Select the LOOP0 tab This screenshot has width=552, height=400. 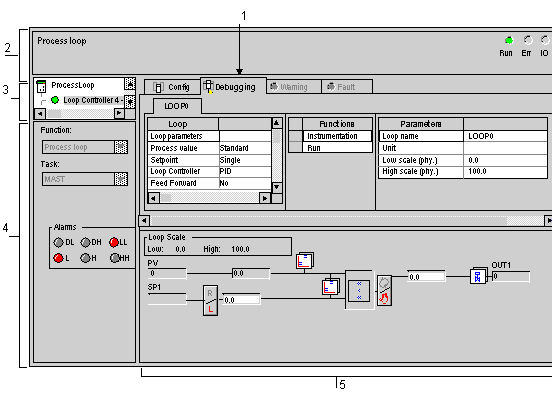(177, 106)
